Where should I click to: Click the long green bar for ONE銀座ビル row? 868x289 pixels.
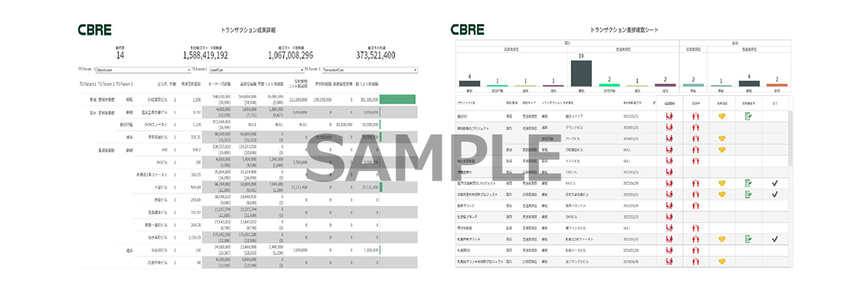tap(397, 100)
